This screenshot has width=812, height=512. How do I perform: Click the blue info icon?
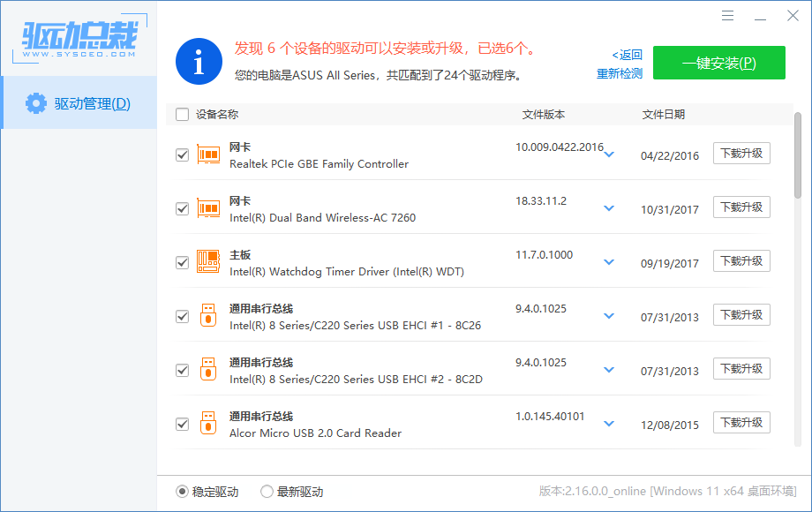pyautogui.click(x=199, y=61)
